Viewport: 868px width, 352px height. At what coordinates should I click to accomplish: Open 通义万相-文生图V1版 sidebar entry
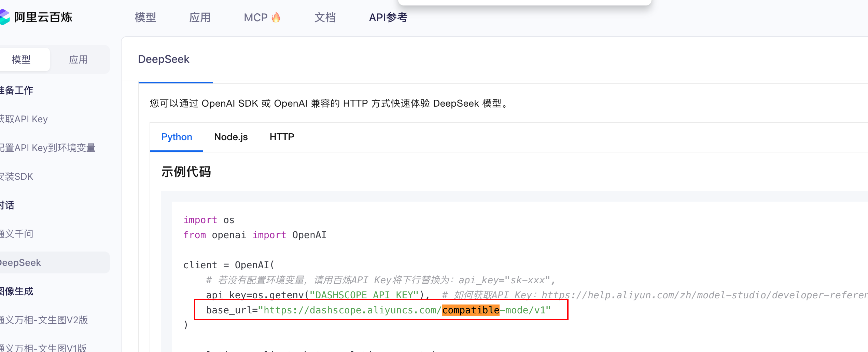tap(43, 348)
